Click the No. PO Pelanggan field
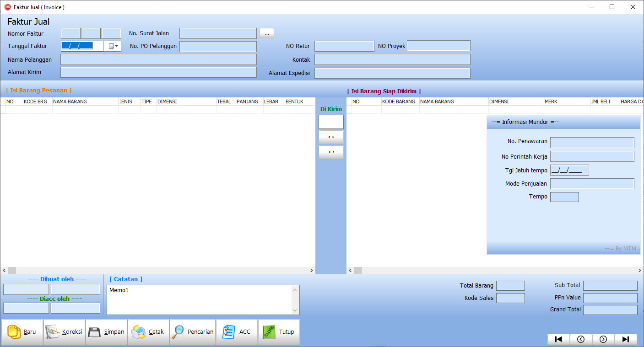644x347 pixels. pos(218,47)
